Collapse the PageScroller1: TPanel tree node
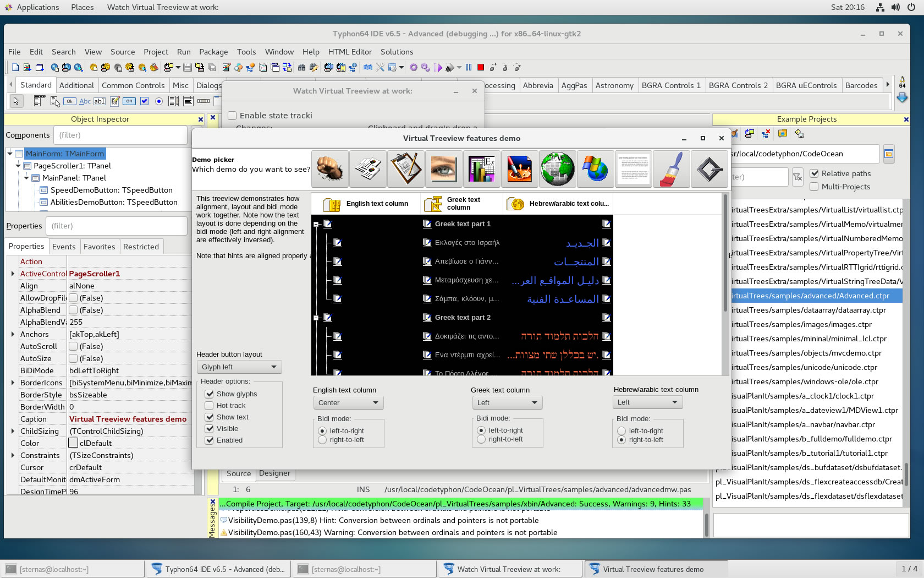The image size is (924, 578). (x=18, y=166)
